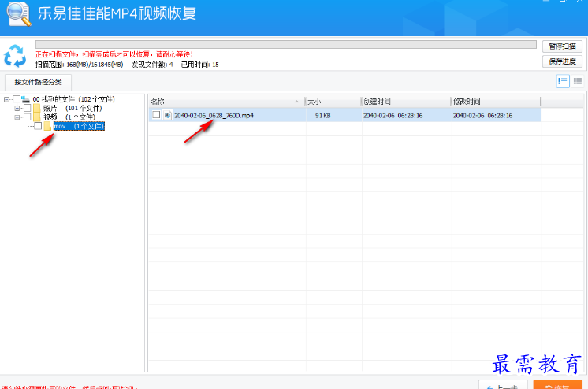Click the blue recycle arrows scan icon
The width and height of the screenshot is (588, 389).
tap(15, 56)
